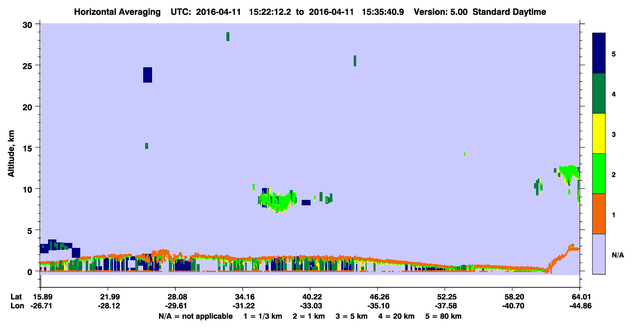644x330 pixels.
Task: Click the longitude value -37.58
Action: (445, 306)
